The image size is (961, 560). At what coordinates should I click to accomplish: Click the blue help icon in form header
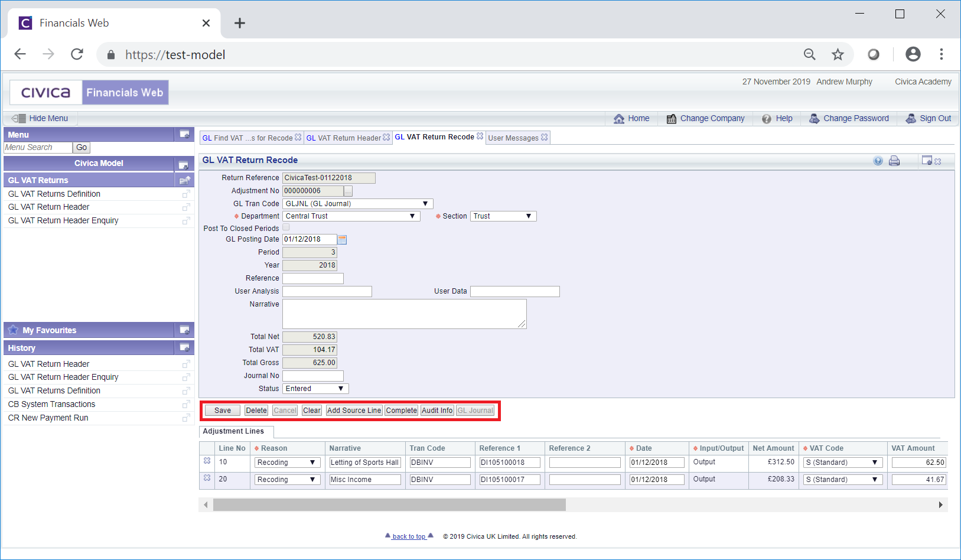(x=878, y=161)
